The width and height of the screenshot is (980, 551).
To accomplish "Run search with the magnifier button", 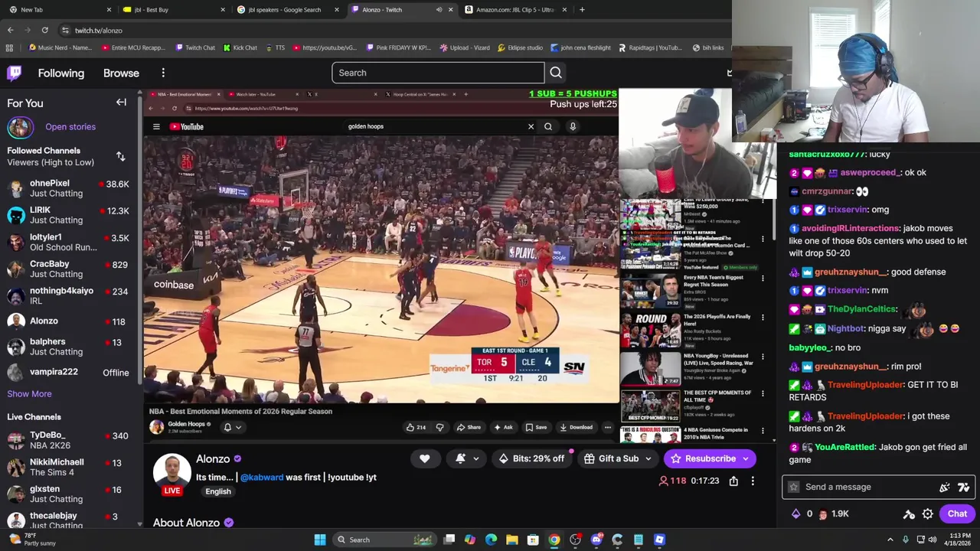I will pyautogui.click(x=556, y=73).
